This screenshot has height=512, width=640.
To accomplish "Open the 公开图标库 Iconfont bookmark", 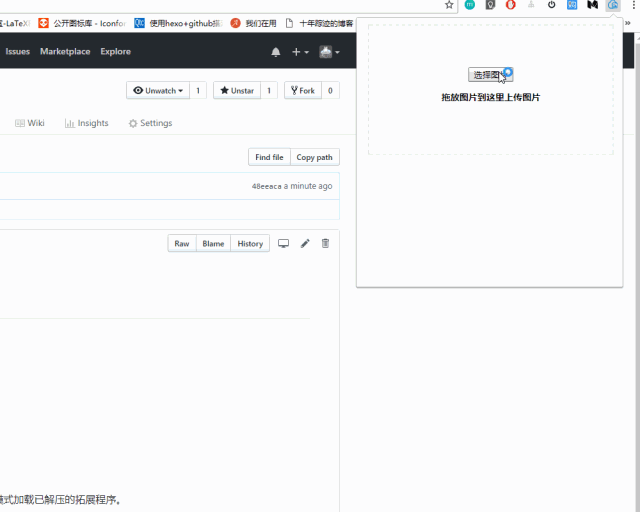I will coord(82,23).
